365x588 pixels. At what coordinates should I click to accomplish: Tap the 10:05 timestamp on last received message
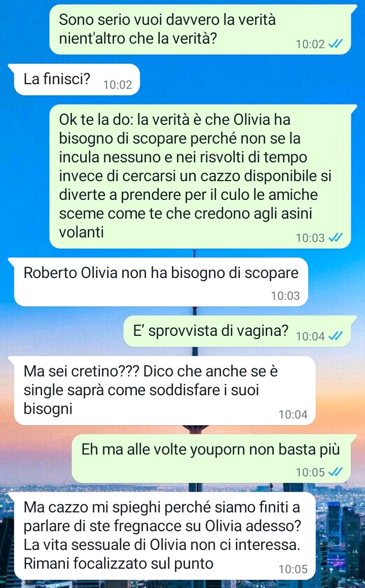(x=293, y=569)
